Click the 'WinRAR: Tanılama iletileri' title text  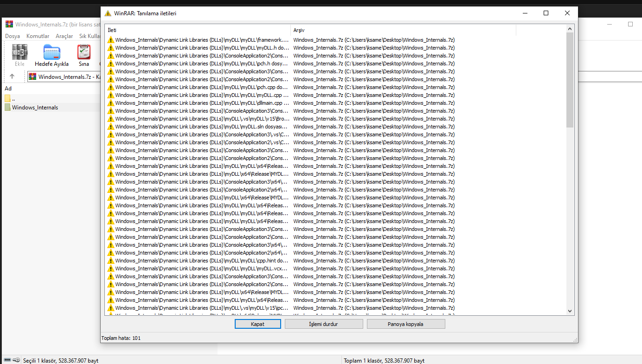(145, 13)
